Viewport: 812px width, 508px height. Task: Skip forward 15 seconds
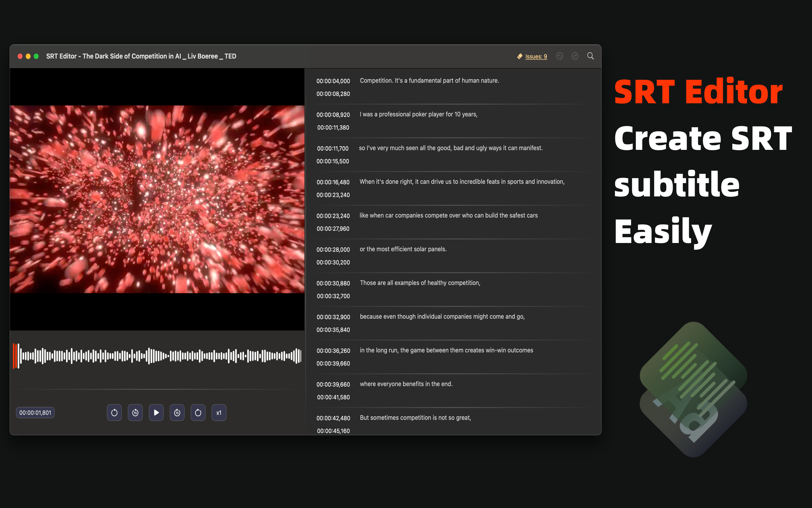pyautogui.click(x=177, y=413)
